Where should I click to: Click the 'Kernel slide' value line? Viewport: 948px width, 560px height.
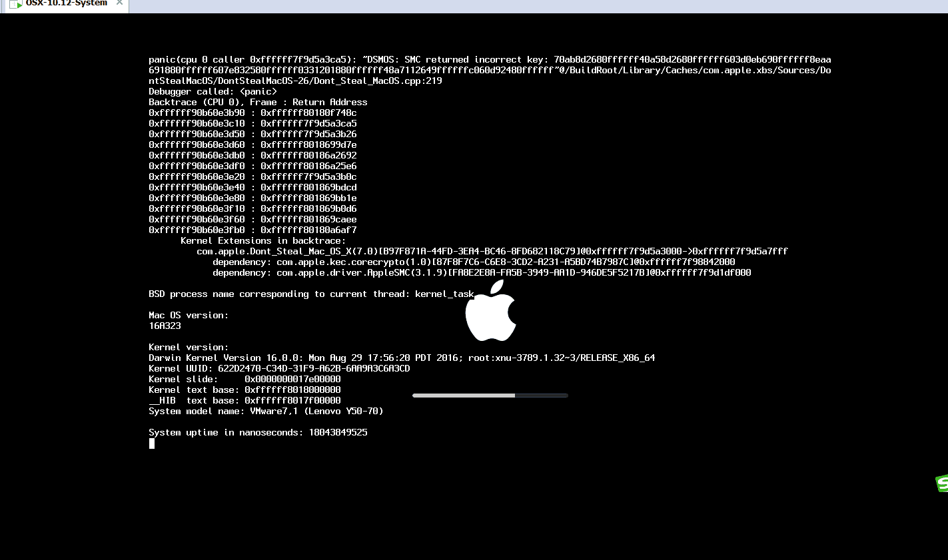click(244, 379)
